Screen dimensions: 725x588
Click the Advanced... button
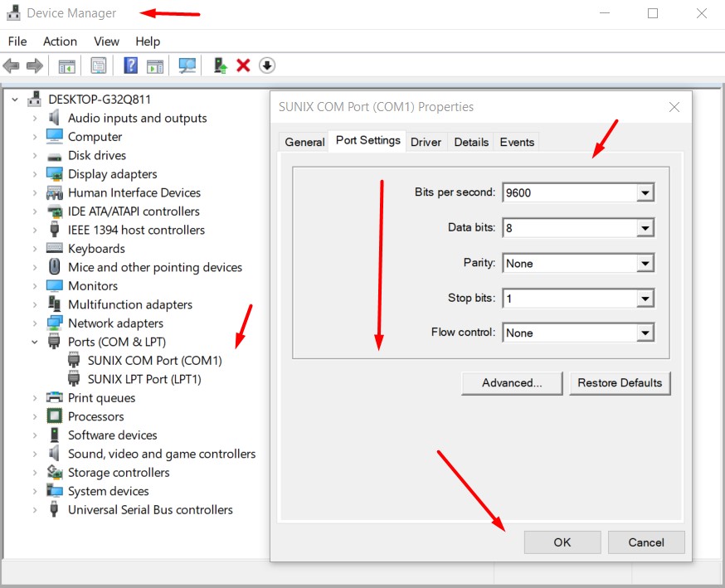coord(512,383)
